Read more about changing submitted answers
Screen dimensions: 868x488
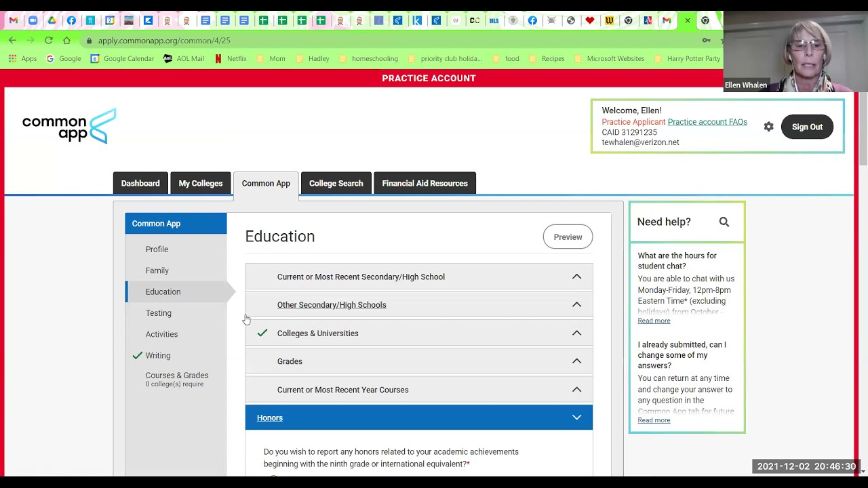654,420
